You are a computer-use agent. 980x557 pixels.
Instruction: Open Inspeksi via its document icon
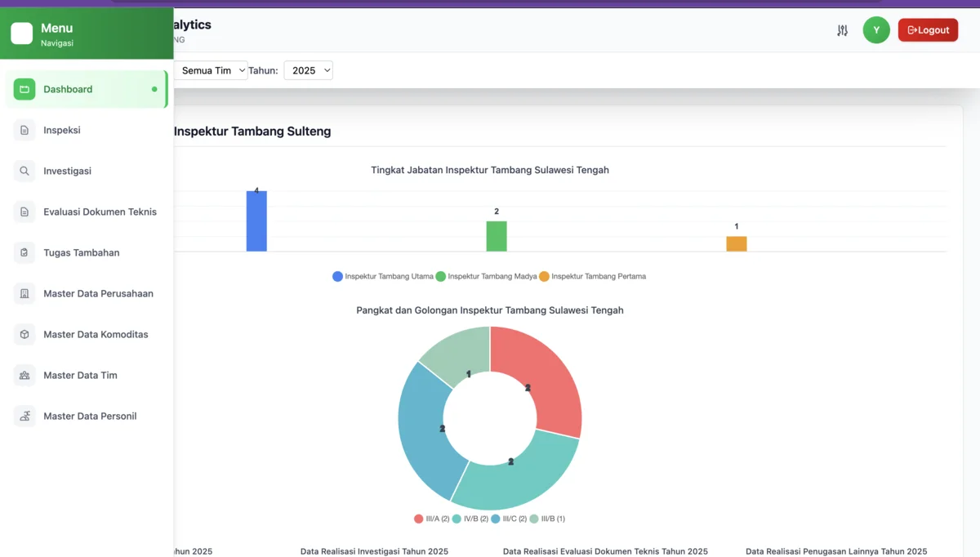click(24, 130)
